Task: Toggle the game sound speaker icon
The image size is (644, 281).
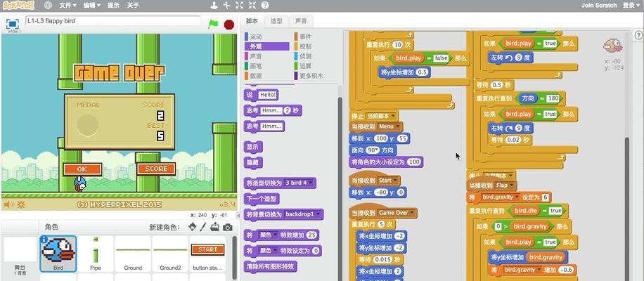Action: pyautogui.click(x=8, y=204)
